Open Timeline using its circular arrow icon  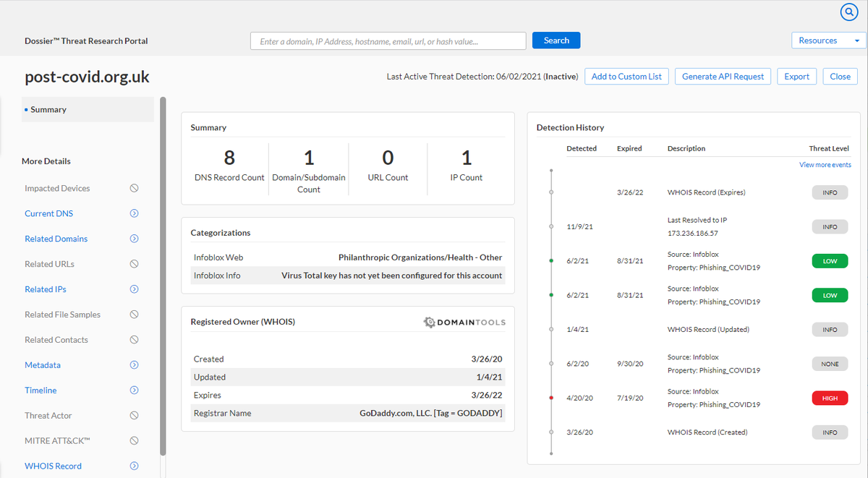coord(134,390)
